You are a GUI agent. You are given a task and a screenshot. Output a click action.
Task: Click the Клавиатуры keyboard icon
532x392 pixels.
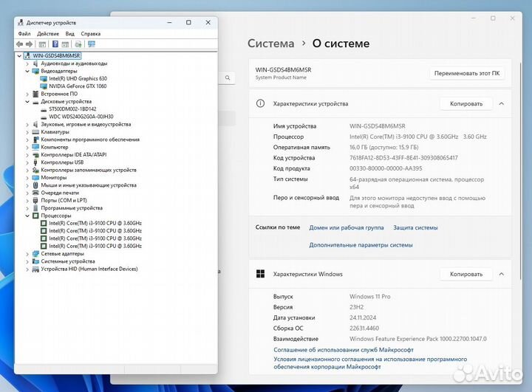(x=35, y=132)
